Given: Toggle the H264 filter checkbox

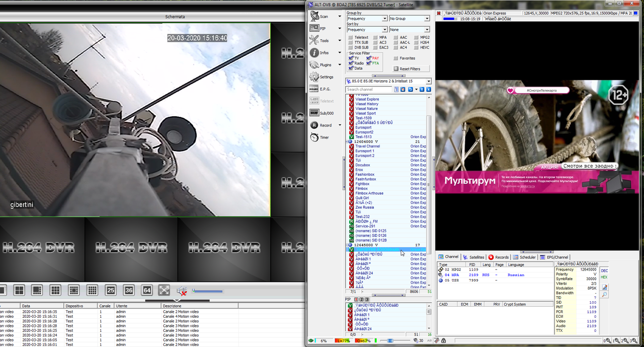Looking at the screenshot, I should tap(417, 42).
